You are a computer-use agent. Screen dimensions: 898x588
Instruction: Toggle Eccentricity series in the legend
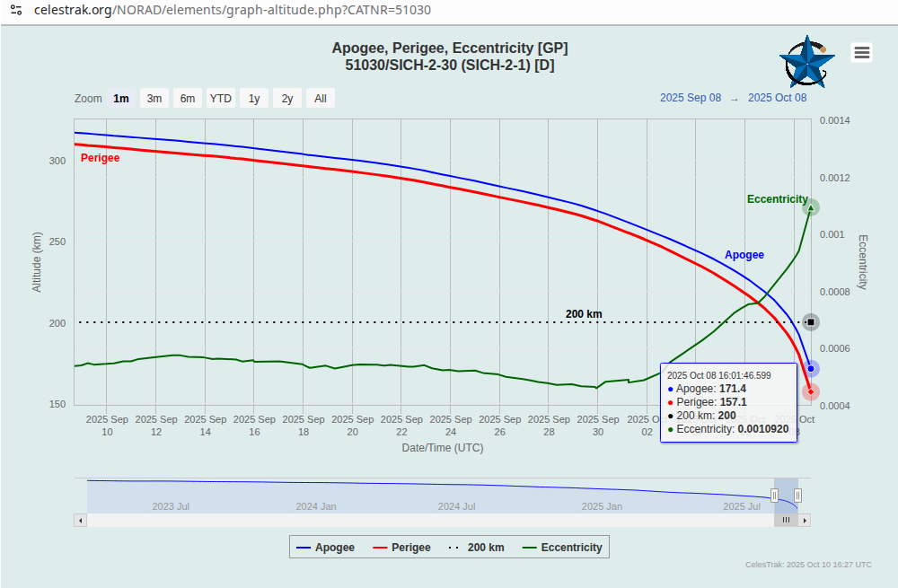coord(562,548)
